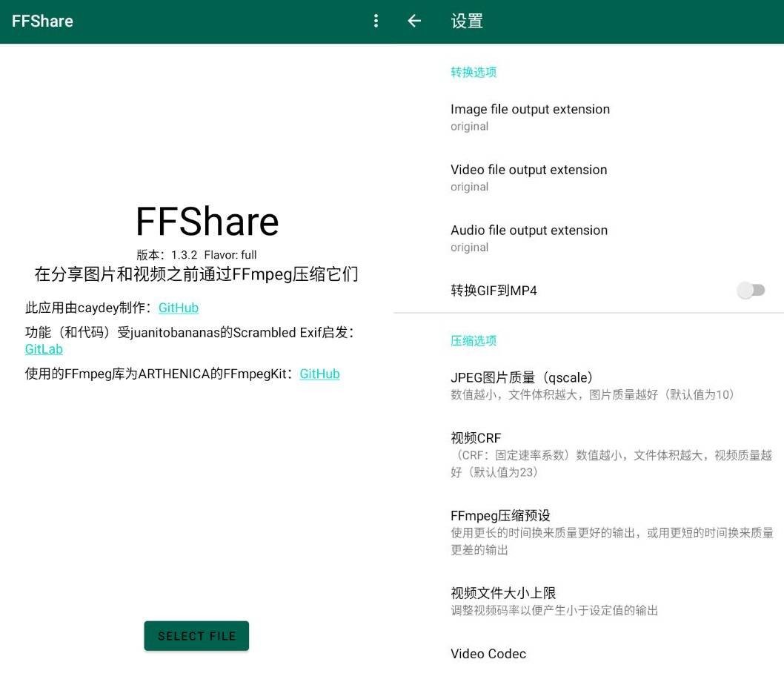This screenshot has width=784, height=682.
Task: Open Audio file output extension setting
Action: tap(528, 238)
